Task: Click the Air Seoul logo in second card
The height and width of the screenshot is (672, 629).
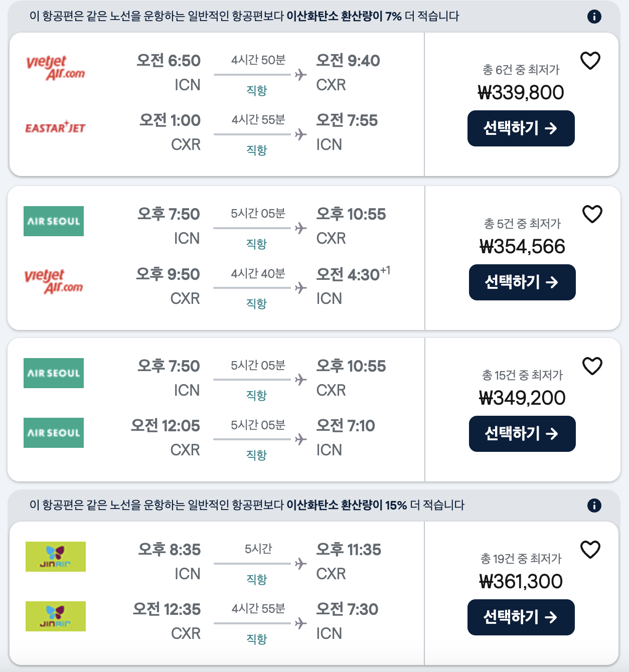Action: tap(53, 221)
